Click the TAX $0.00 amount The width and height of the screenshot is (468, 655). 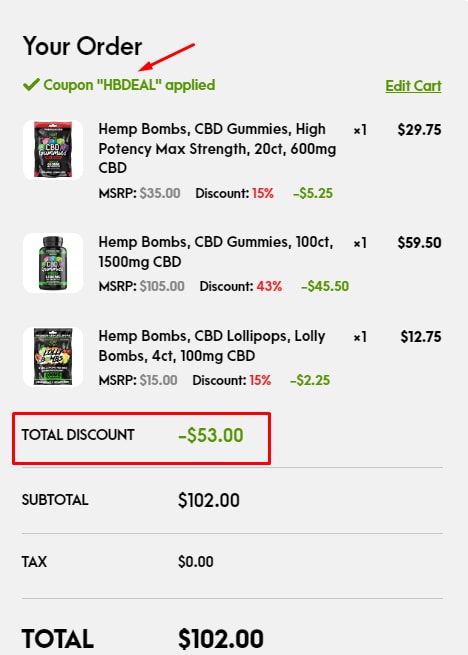coord(196,561)
